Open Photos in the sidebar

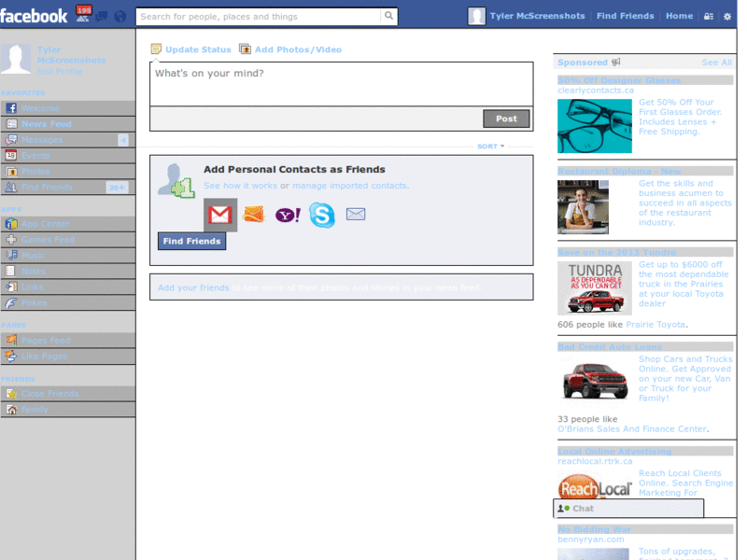67,171
